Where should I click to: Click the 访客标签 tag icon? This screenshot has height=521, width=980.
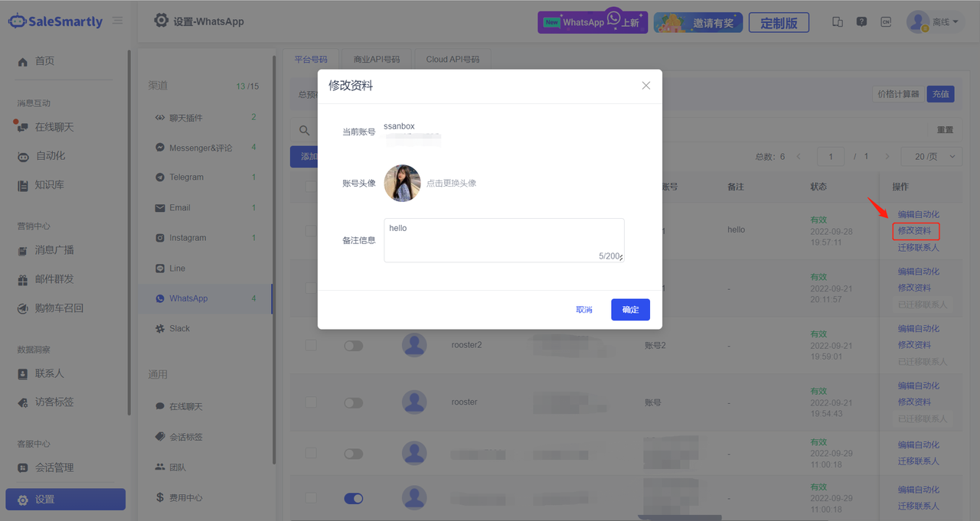tap(23, 402)
